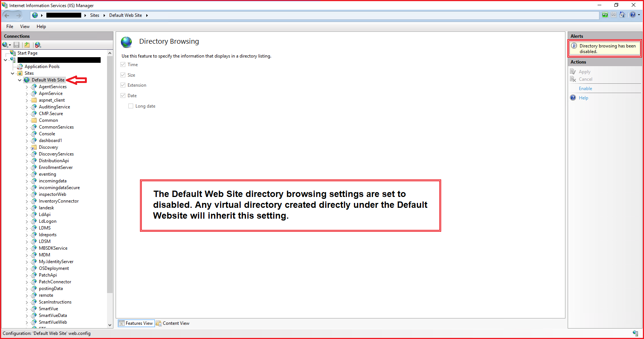Toggle the Extension checkbox
The height and width of the screenshot is (339, 644).
[x=123, y=85]
